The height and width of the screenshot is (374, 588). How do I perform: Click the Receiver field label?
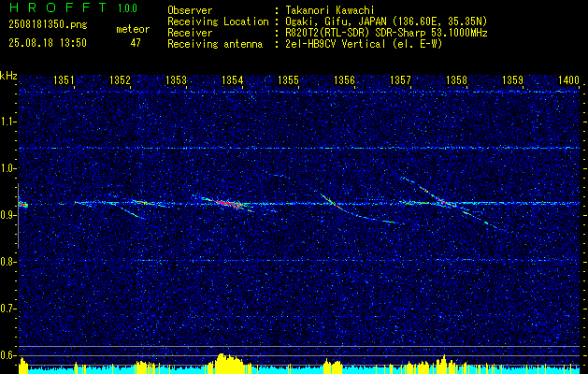click(x=190, y=33)
